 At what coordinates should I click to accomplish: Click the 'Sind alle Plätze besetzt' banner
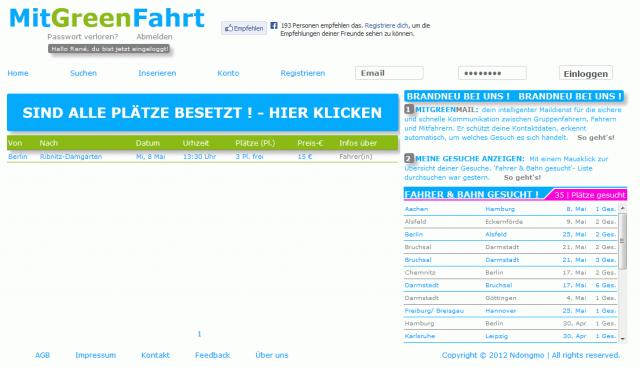[x=202, y=113]
